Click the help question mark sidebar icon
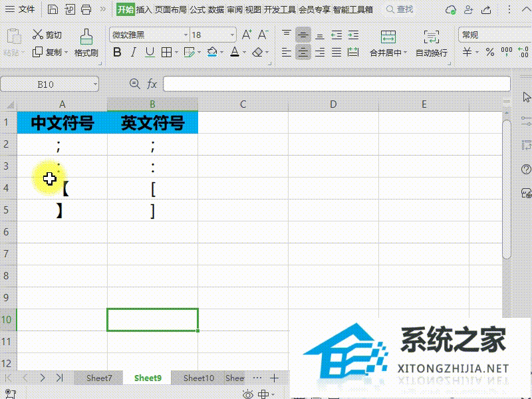The image size is (532, 399). [x=526, y=169]
